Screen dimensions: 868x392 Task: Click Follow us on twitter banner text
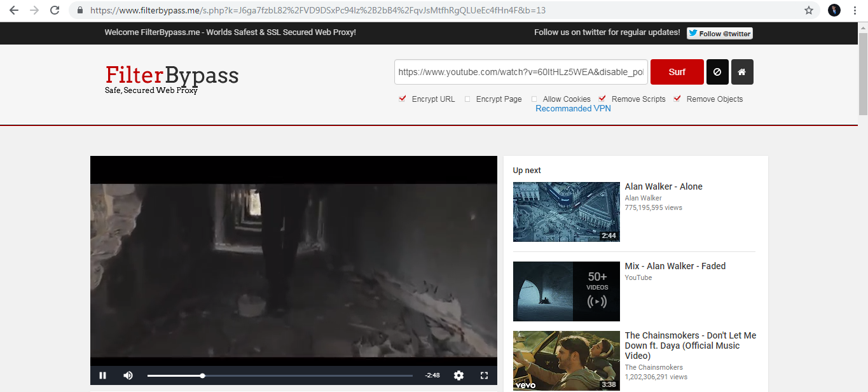[x=607, y=32]
